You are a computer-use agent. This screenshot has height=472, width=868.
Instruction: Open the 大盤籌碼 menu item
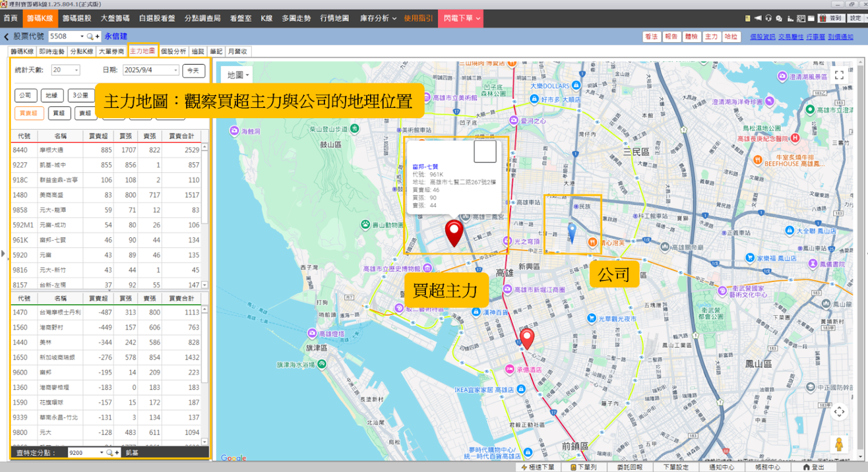pyautogui.click(x=115, y=18)
